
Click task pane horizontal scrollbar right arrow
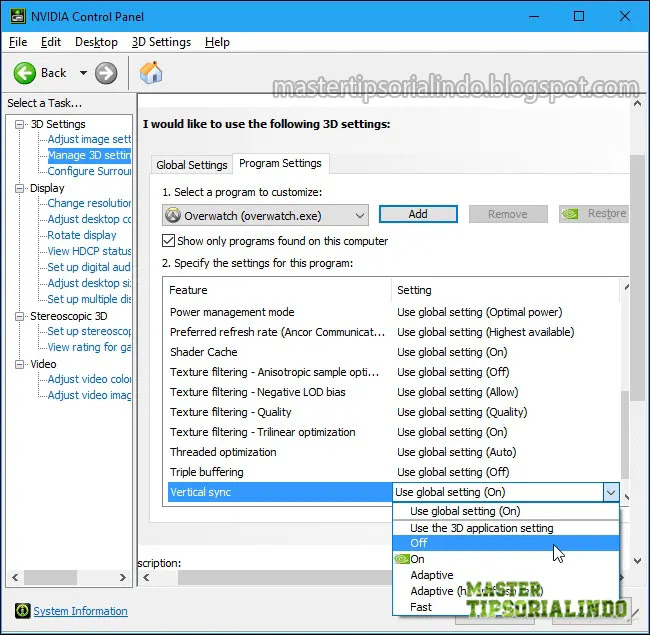[x=122, y=577]
